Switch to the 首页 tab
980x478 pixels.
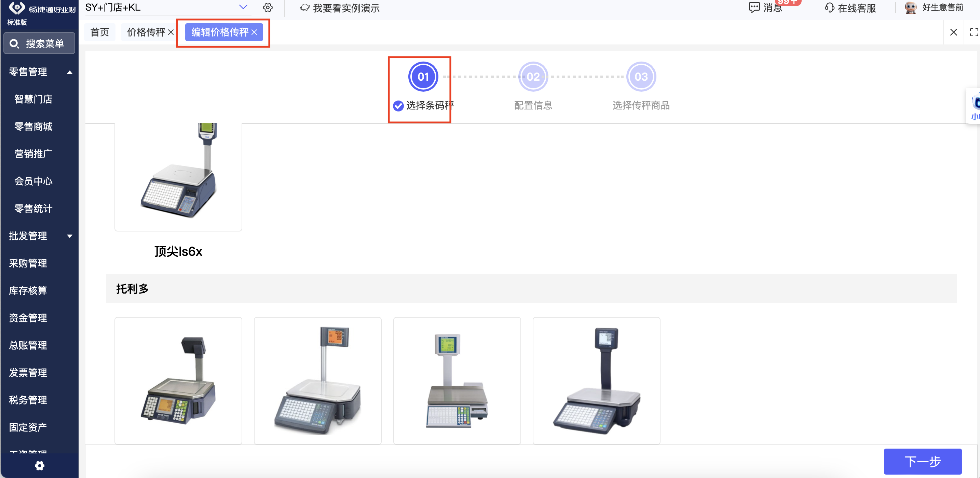point(100,32)
